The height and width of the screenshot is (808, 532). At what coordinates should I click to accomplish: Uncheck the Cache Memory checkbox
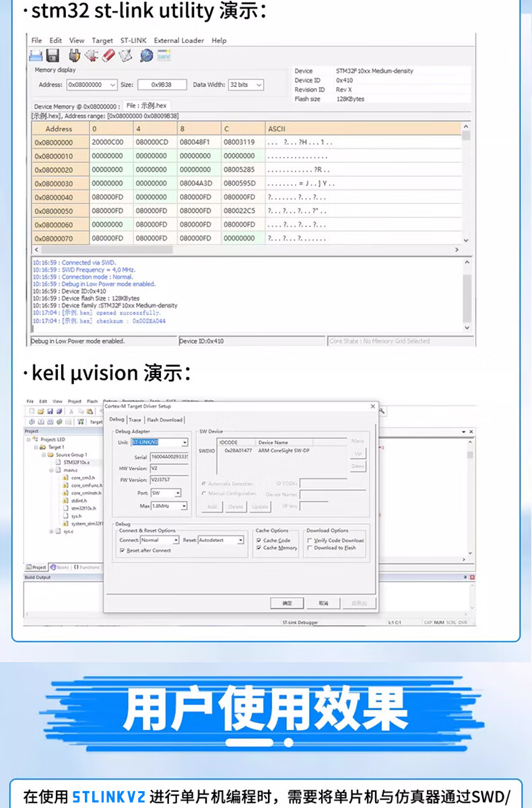[259, 548]
